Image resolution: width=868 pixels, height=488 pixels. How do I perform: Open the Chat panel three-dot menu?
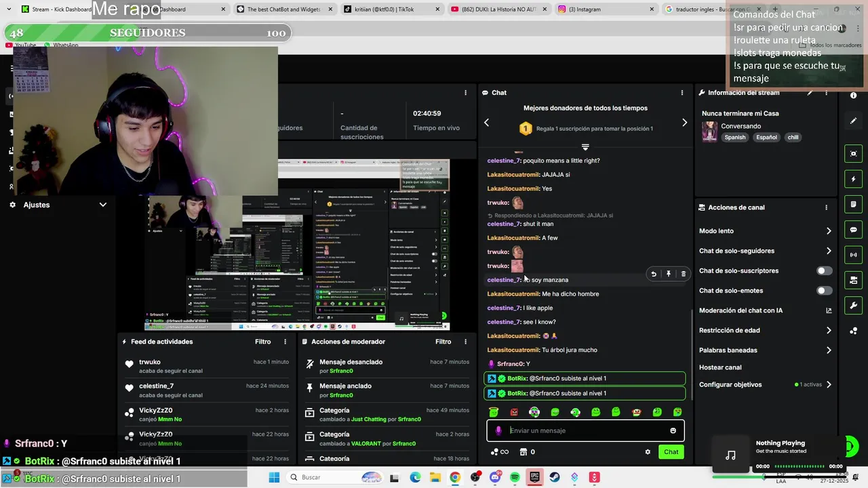[682, 93]
